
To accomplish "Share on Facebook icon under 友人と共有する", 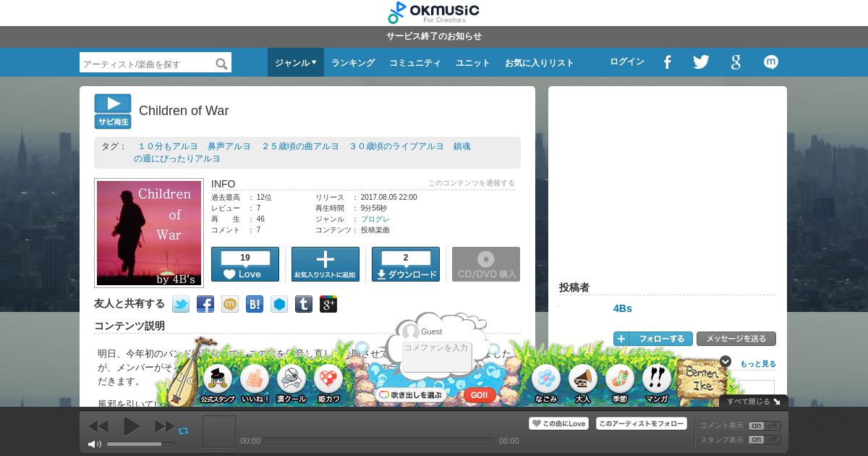I will 205,304.
